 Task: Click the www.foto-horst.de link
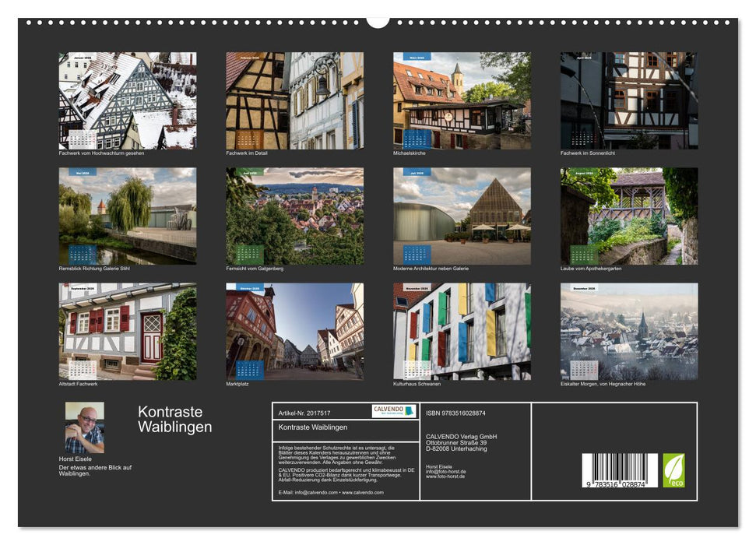pyautogui.click(x=445, y=476)
